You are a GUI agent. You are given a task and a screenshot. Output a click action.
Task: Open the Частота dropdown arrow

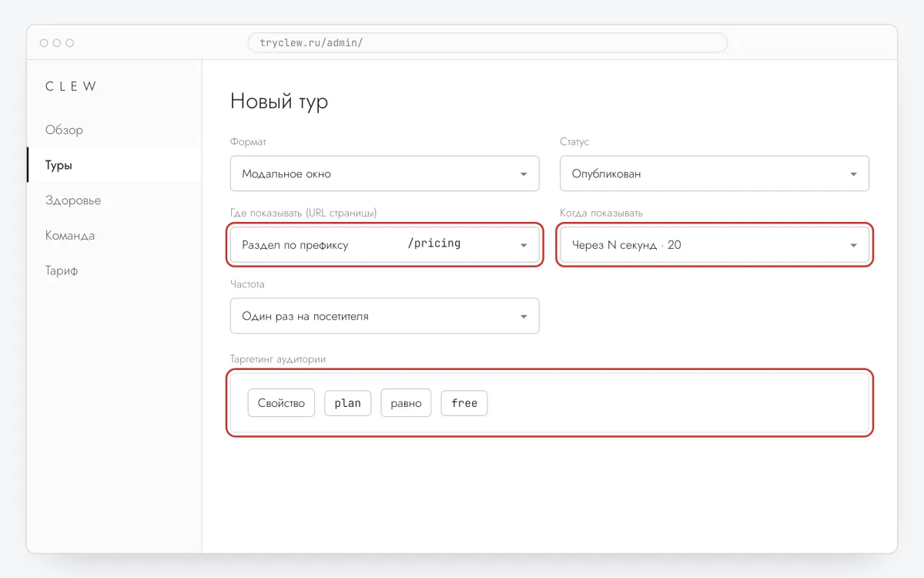pyautogui.click(x=524, y=317)
